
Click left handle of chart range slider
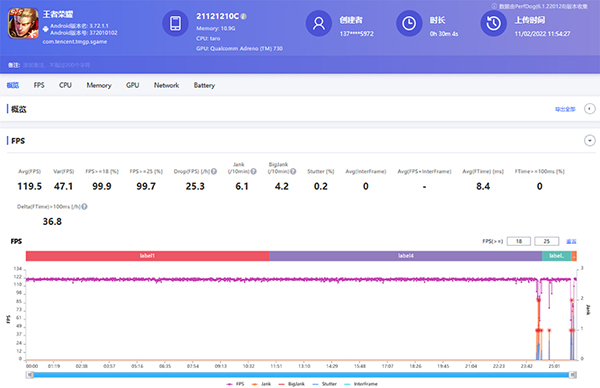29,375
